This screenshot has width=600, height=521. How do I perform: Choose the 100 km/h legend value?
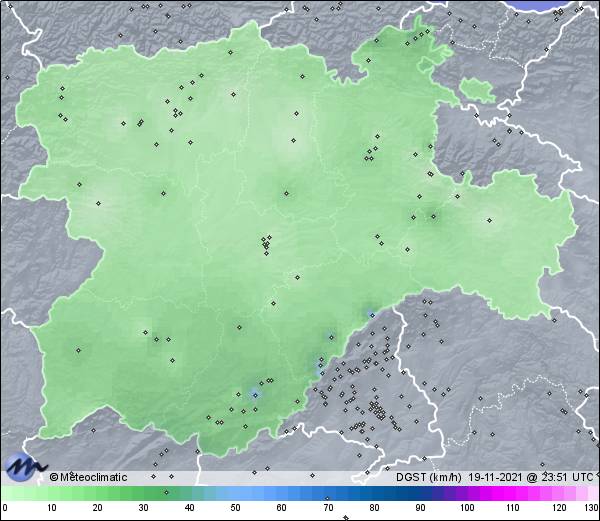click(466, 509)
